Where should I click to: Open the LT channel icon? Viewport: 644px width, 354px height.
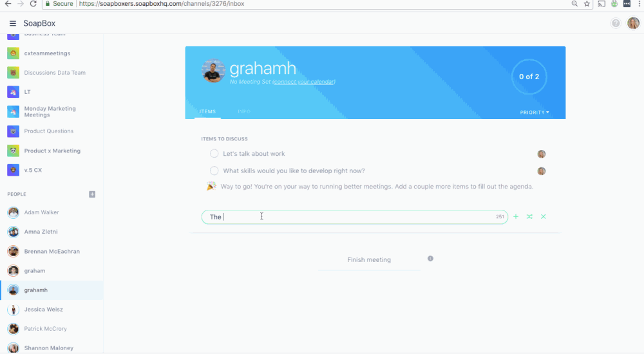click(13, 92)
